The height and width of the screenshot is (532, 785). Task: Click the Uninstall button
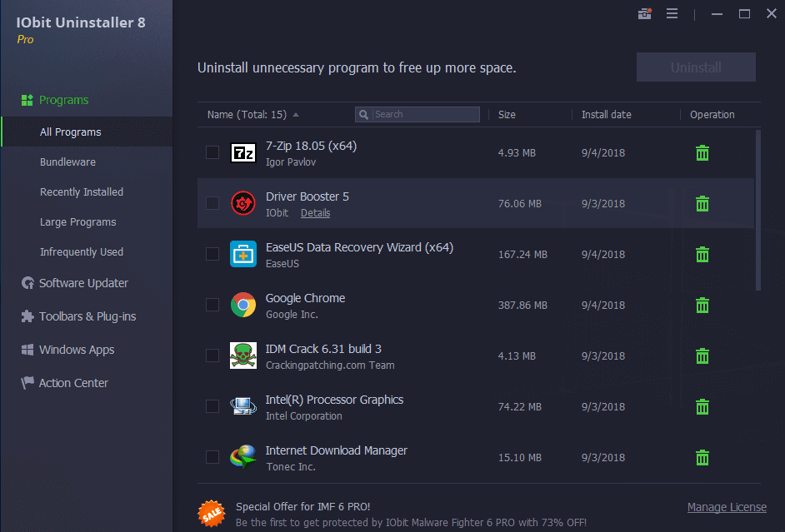pos(696,67)
